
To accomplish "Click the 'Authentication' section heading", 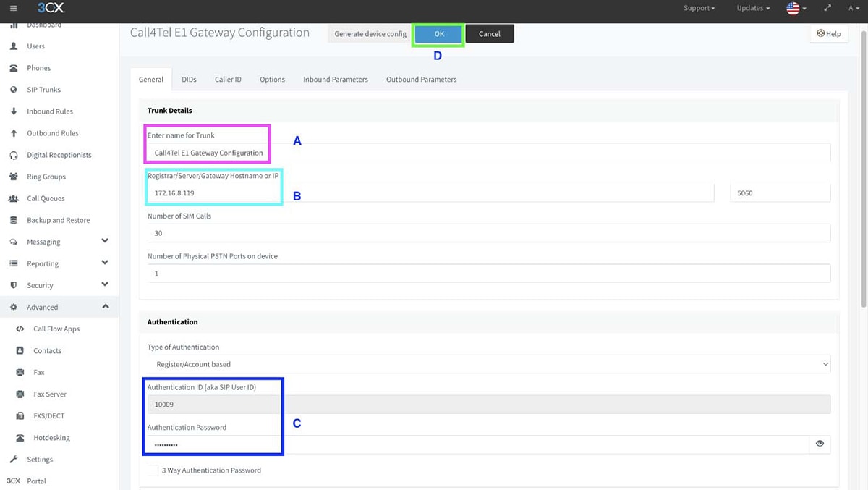I will click(173, 321).
